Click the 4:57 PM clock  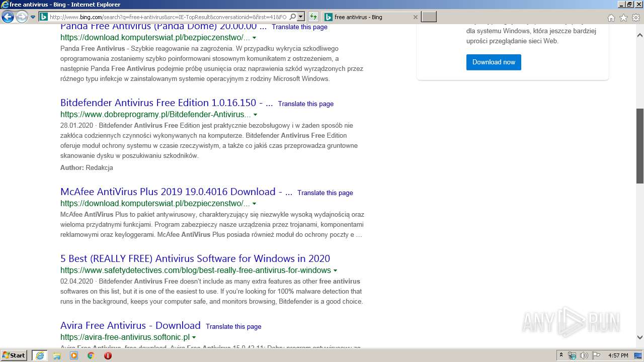coord(618,355)
